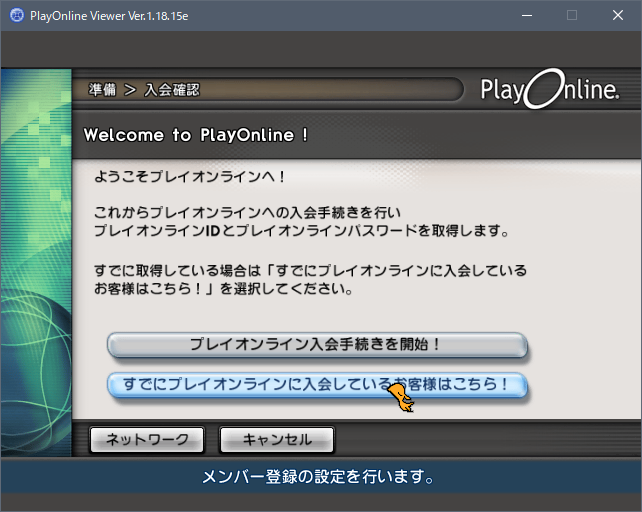Click the キャンセル button
This screenshot has height=512, width=642.
point(277,440)
